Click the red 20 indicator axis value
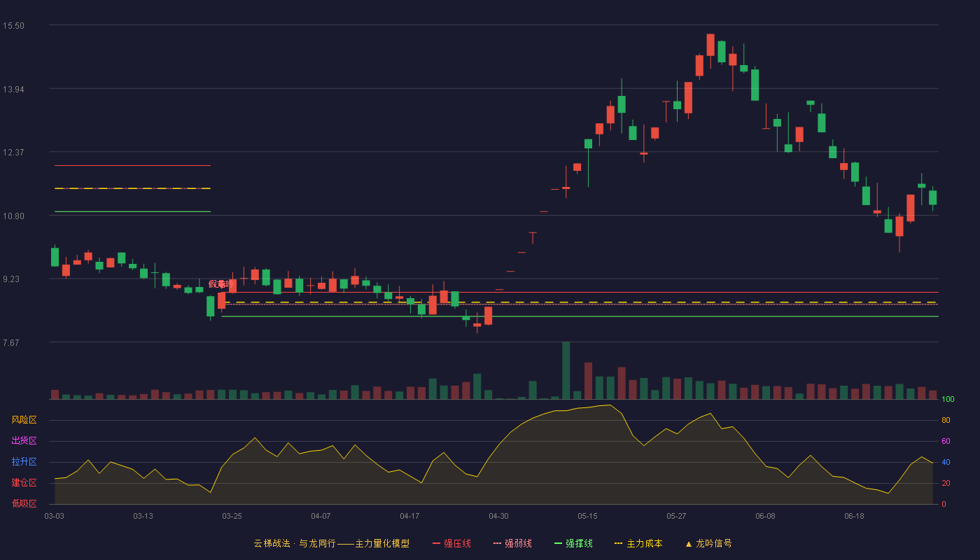980x560 pixels. click(946, 484)
